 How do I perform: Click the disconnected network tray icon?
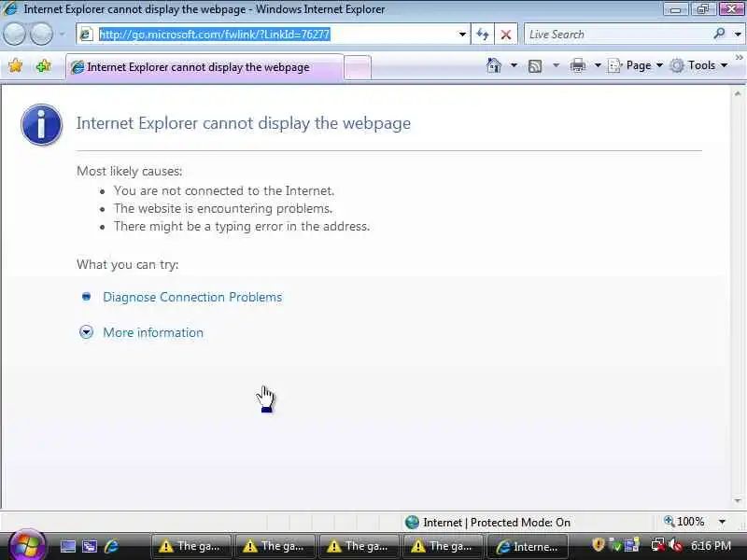click(658, 545)
